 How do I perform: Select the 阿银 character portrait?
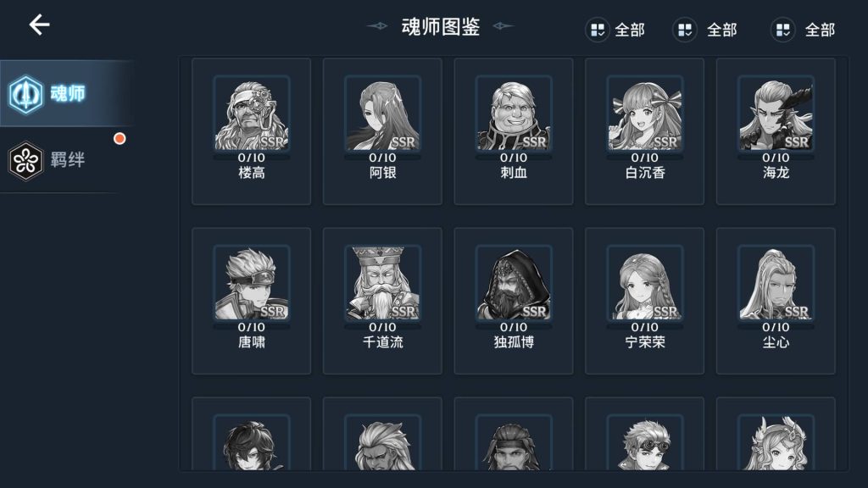pyautogui.click(x=382, y=114)
